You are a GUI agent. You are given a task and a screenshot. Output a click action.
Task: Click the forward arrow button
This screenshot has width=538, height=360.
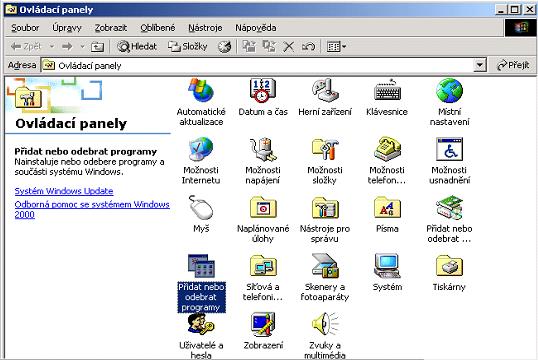(x=67, y=46)
